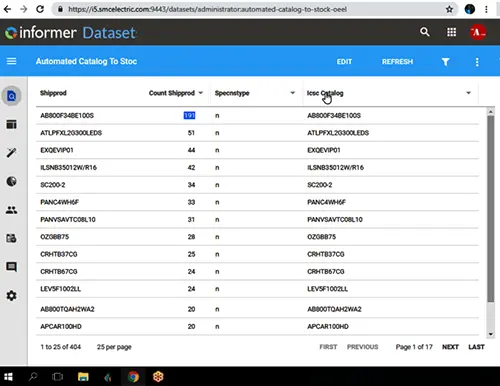Select APCAR100HD in Icsc Catalog column

pyautogui.click(x=328, y=327)
